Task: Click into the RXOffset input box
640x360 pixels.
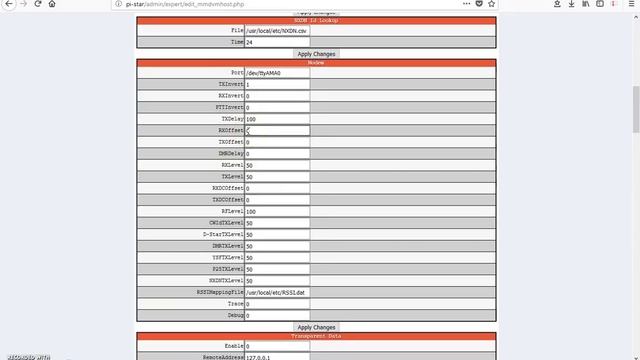Action: pos(277,131)
